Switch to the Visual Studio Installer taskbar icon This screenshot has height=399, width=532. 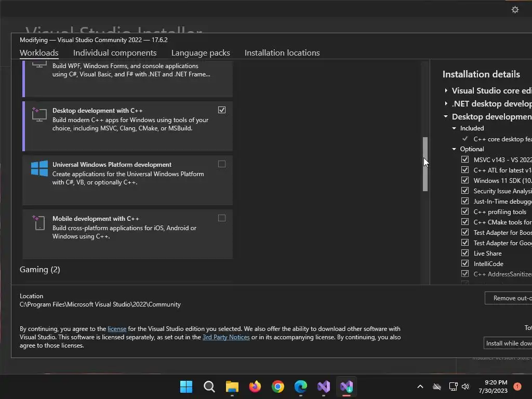pyautogui.click(x=347, y=387)
